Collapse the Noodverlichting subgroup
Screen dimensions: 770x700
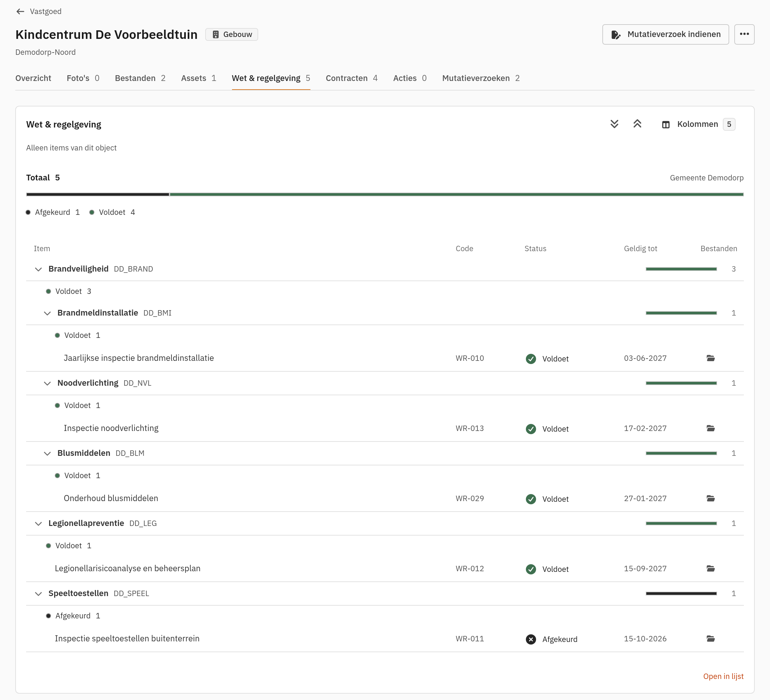click(47, 383)
